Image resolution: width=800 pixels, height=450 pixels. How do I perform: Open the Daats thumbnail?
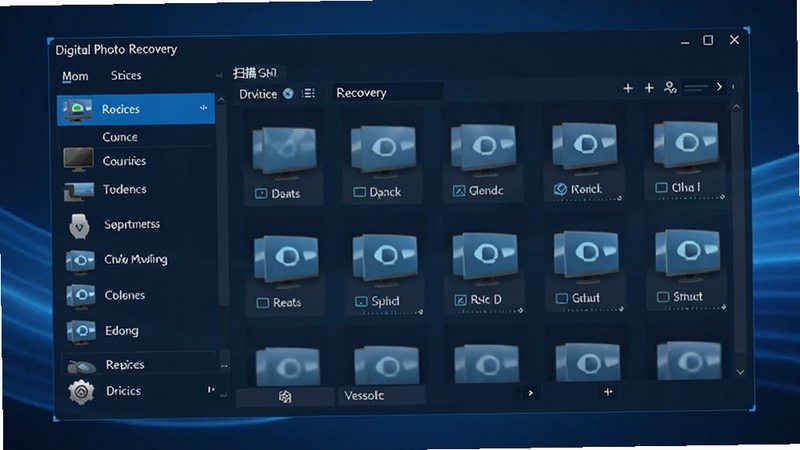[x=284, y=153]
